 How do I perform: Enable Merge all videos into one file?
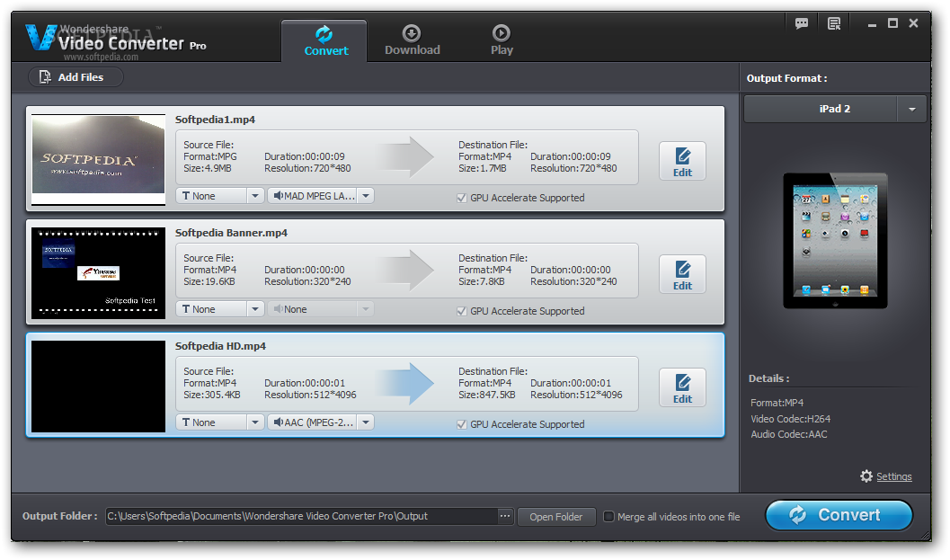point(608,516)
